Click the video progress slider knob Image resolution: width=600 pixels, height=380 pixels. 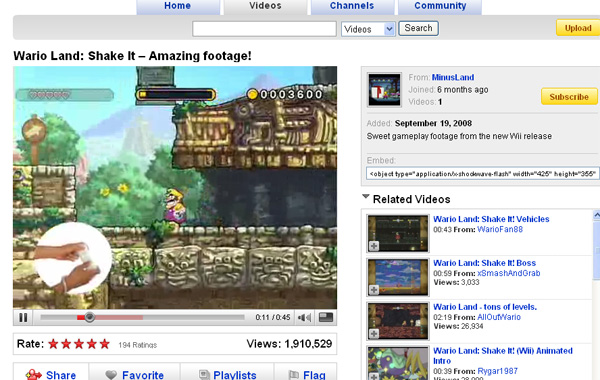90,317
